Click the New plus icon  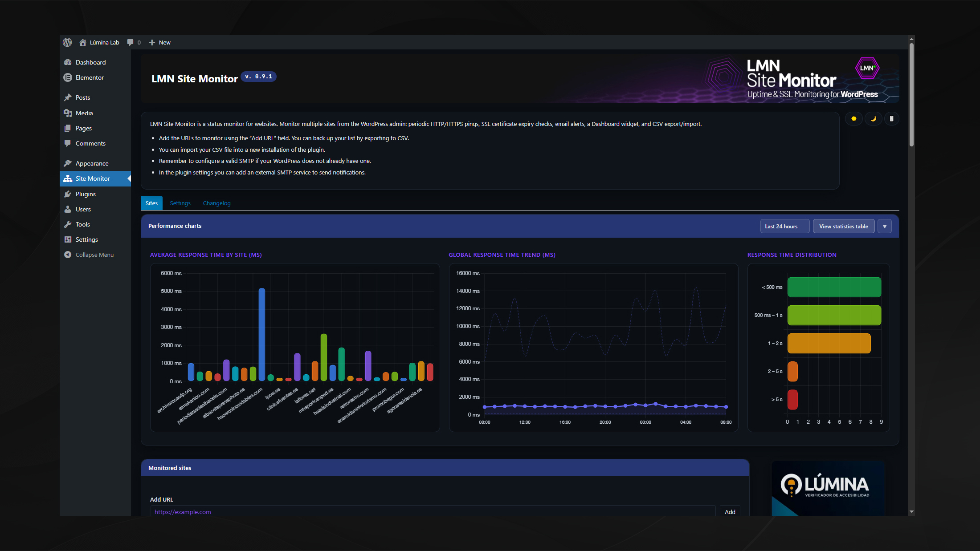pyautogui.click(x=152, y=42)
